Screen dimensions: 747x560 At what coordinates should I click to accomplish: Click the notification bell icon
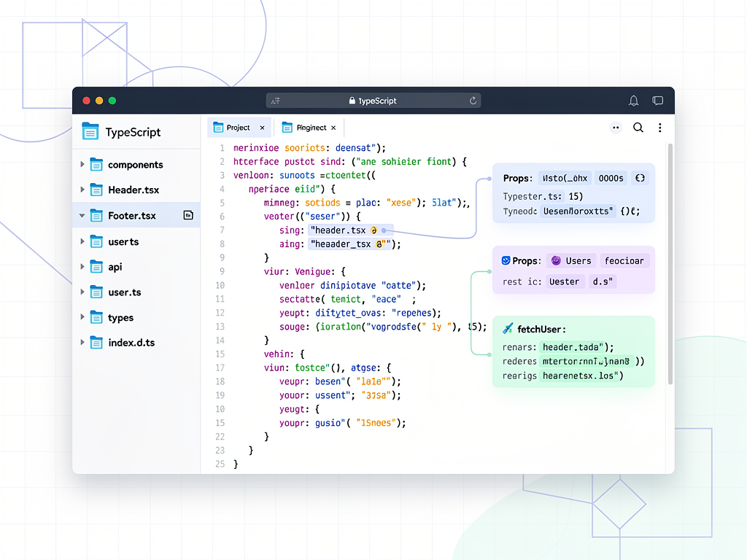click(633, 101)
